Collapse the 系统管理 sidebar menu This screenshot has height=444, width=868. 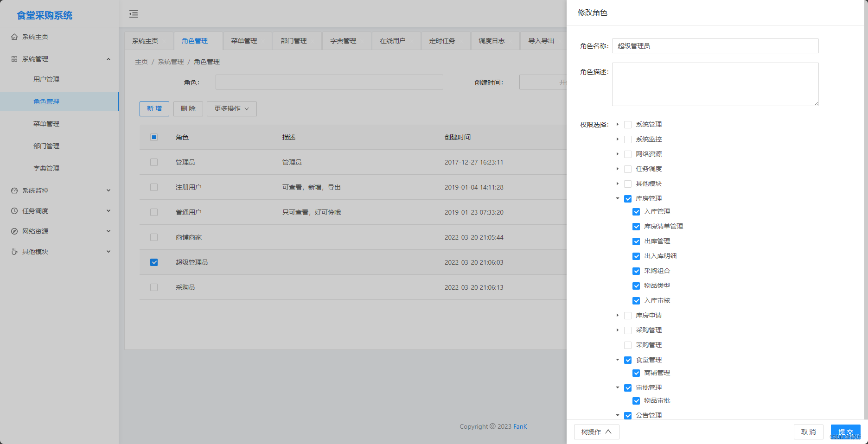[59, 59]
